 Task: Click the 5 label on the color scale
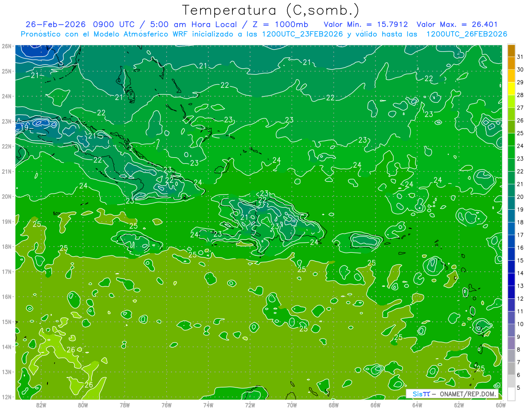click(x=519, y=388)
